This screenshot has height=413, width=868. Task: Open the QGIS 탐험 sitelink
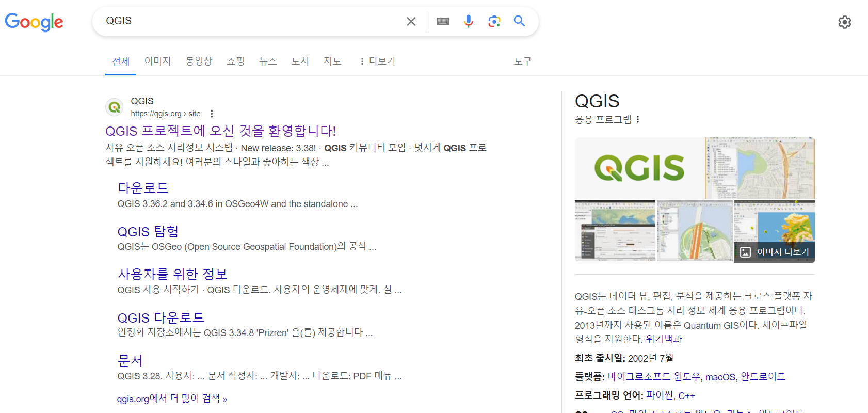click(x=148, y=231)
